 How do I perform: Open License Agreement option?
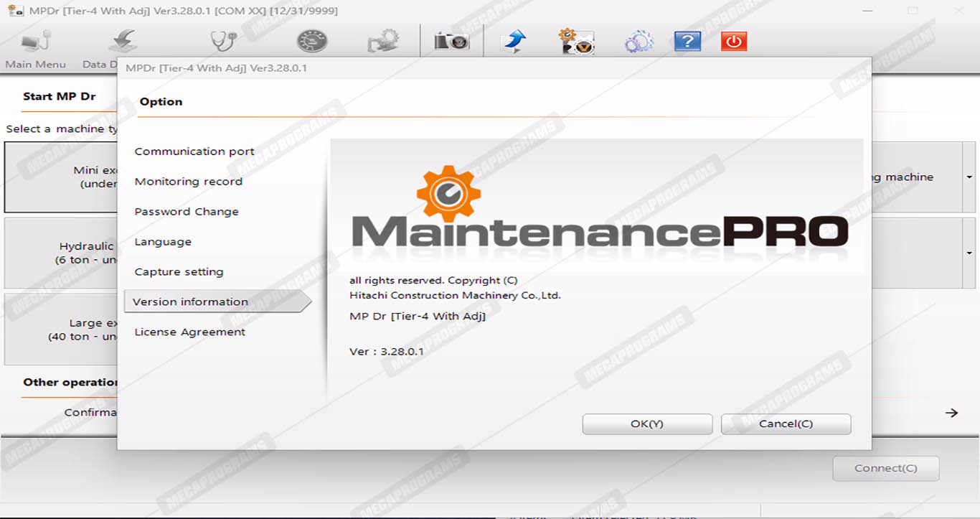pyautogui.click(x=190, y=332)
